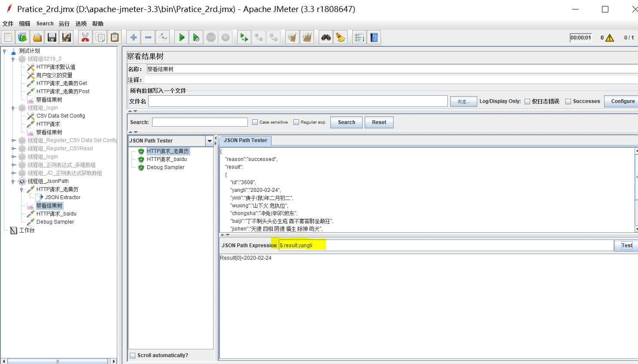Select HTTP请求_baidu in results list
Screen dimensions: 638x364
[167, 159]
